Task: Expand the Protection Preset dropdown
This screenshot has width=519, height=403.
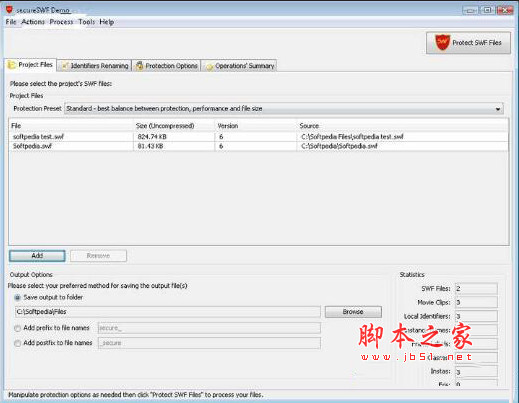Action: 498,109
